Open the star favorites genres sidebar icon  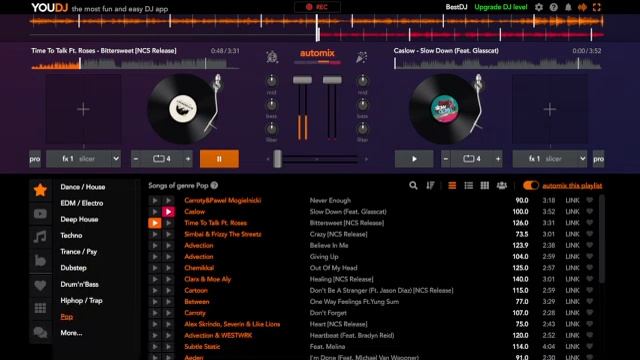pyautogui.click(x=40, y=190)
